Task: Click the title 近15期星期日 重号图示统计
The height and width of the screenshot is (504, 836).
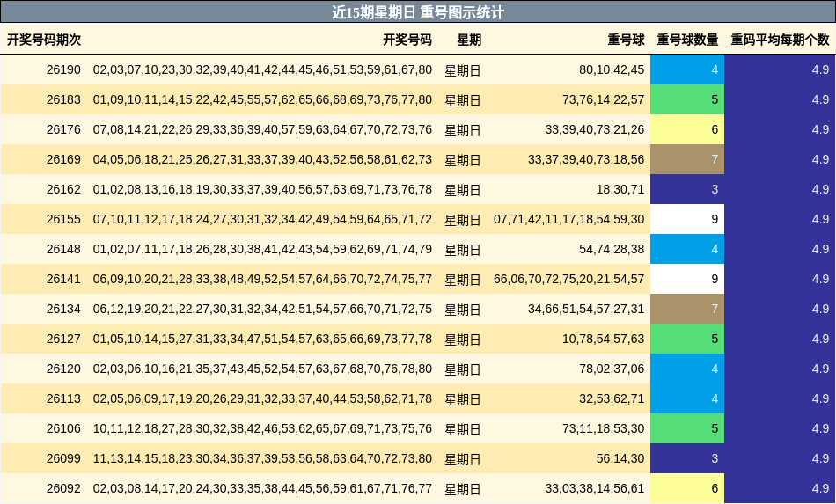Action: (x=417, y=11)
